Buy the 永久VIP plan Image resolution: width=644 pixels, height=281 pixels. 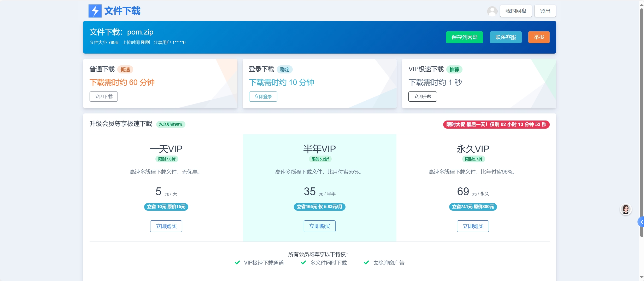coord(473,226)
